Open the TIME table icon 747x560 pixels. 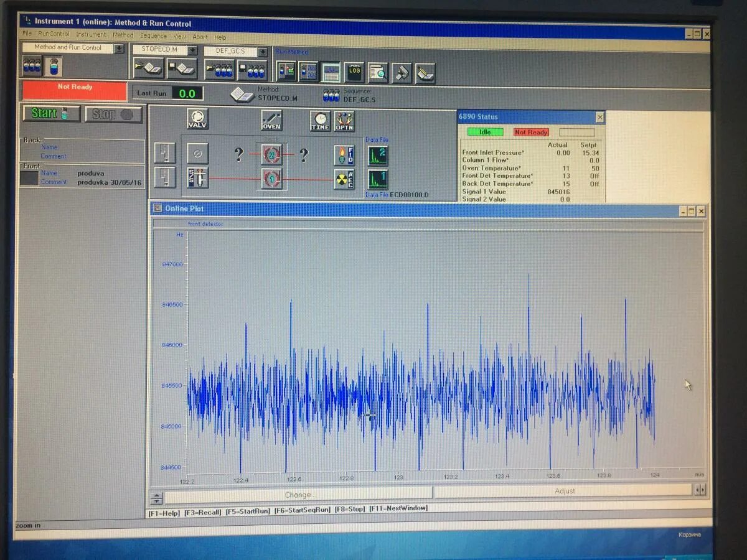tap(320, 121)
